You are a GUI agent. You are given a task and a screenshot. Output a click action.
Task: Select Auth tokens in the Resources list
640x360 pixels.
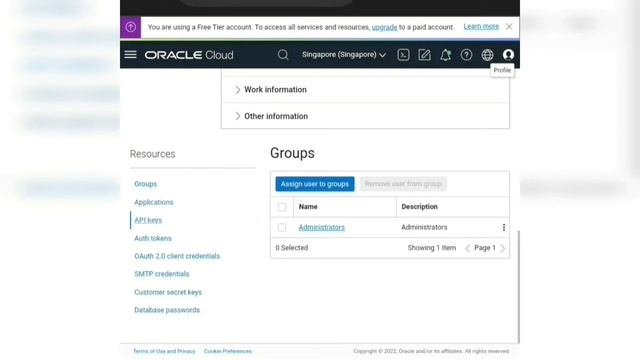point(153,238)
